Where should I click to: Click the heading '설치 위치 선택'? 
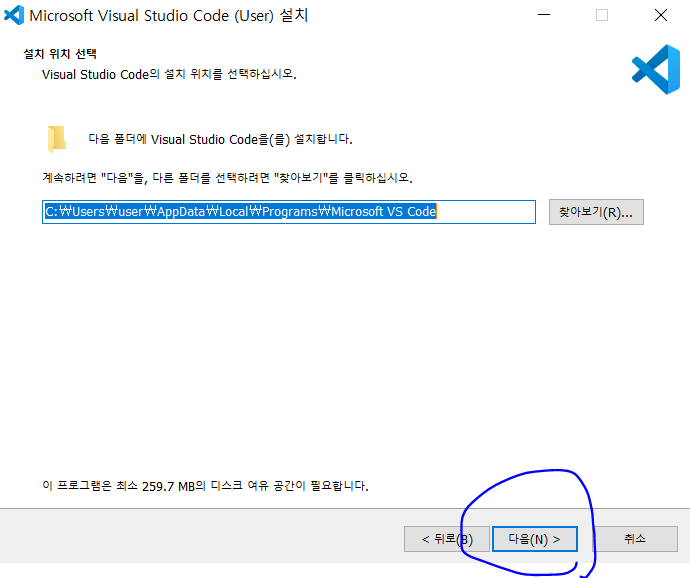click(60, 54)
